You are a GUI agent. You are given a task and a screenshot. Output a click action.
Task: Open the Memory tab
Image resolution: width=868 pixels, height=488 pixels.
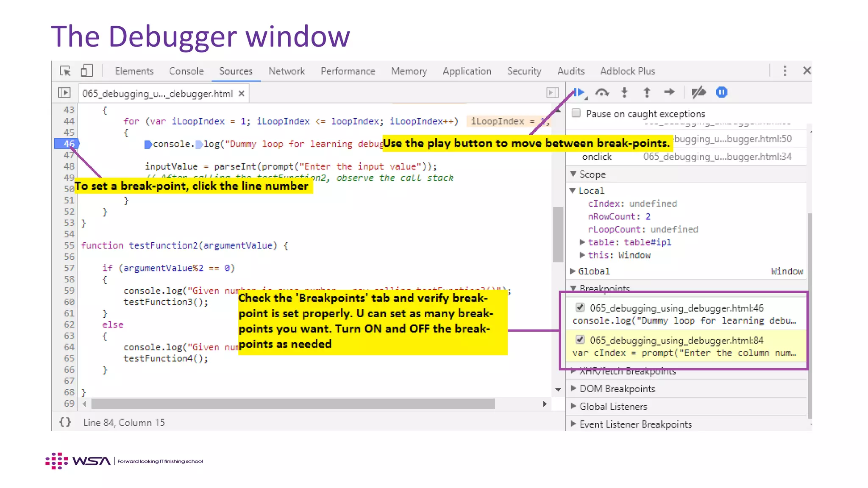(409, 71)
